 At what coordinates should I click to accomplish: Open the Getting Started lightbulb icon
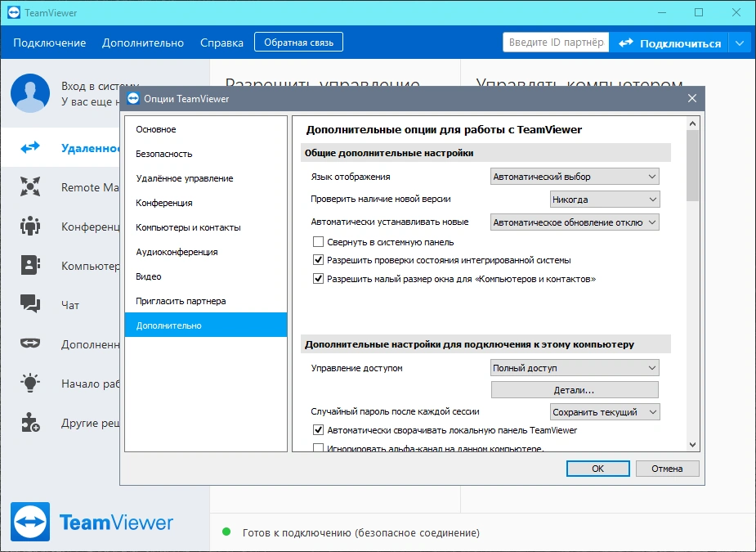coord(30,382)
